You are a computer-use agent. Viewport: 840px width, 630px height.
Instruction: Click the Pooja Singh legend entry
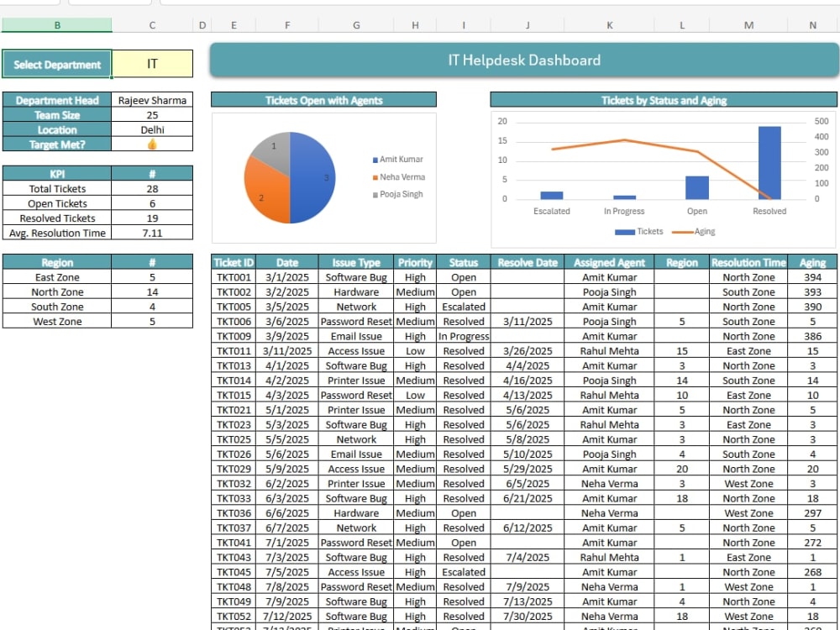(x=397, y=195)
